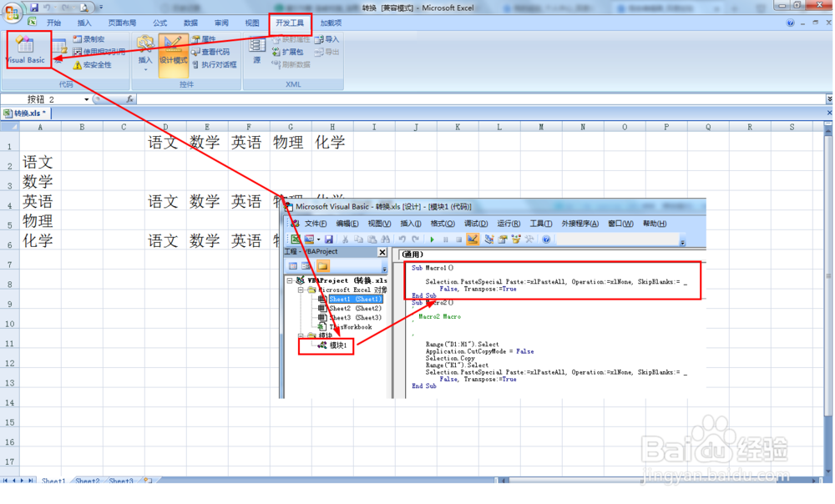Switch to the 开始 ribbon tab
This screenshot has height=504, width=835.
coord(53,23)
